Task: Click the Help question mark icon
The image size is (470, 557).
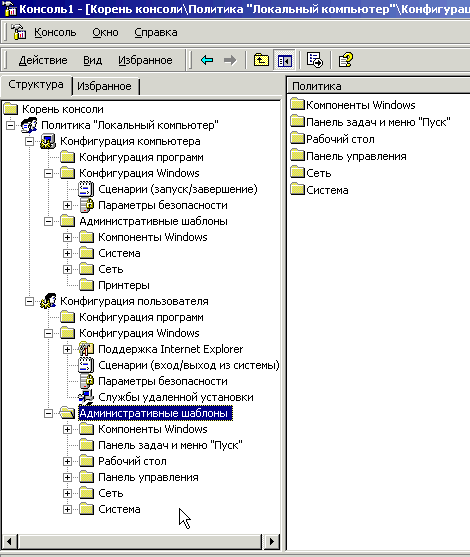Action: click(345, 60)
